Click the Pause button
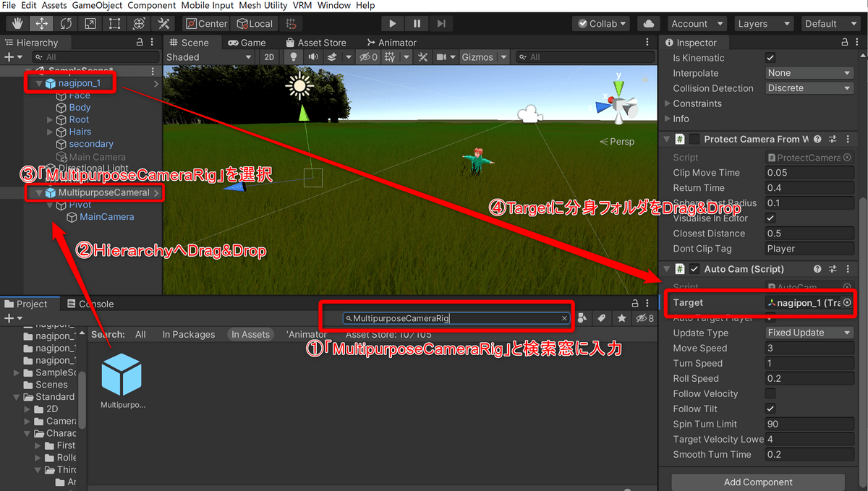This screenshot has height=491, width=868. point(417,24)
